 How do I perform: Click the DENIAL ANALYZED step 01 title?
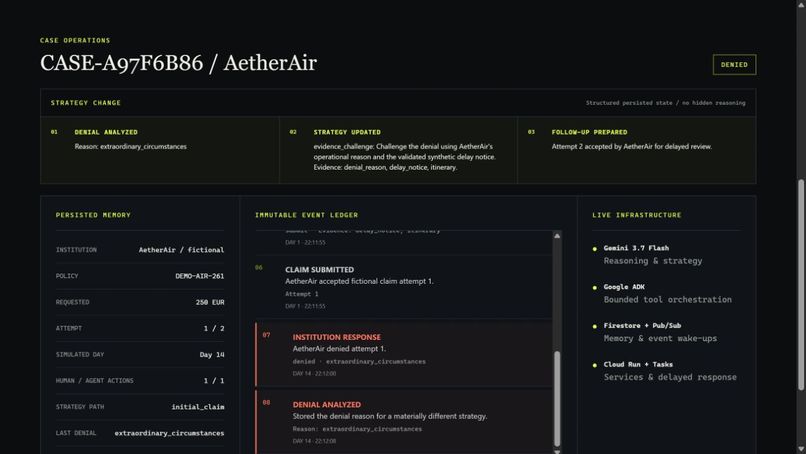tap(106, 132)
